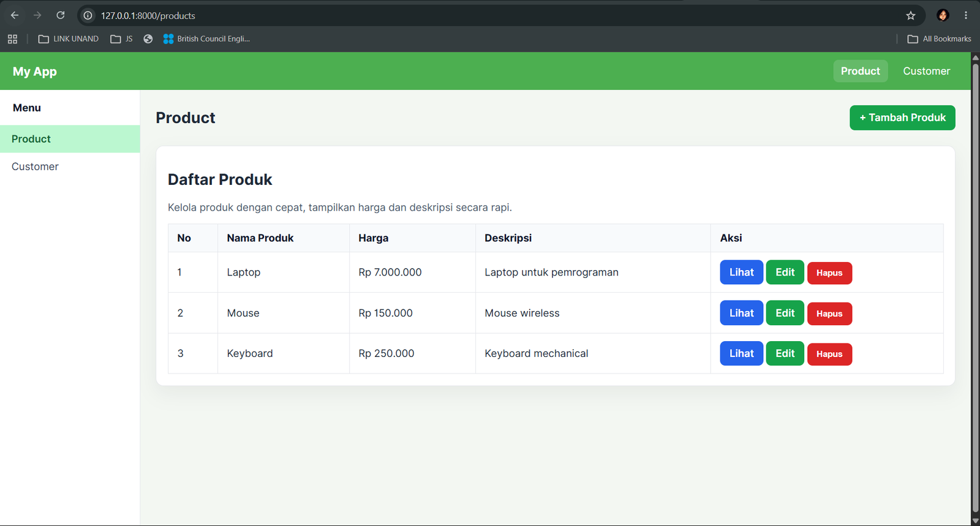
Task: Open the British Council English bookmark
Action: pyautogui.click(x=207, y=39)
